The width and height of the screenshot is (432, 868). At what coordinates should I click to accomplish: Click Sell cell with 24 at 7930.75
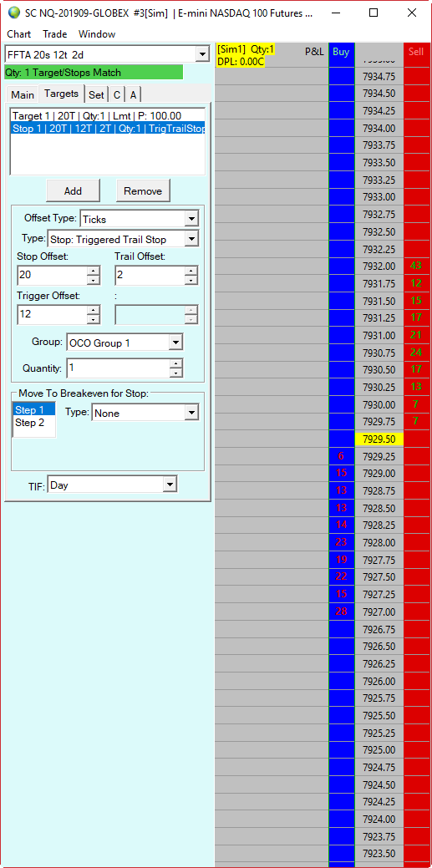click(416, 353)
